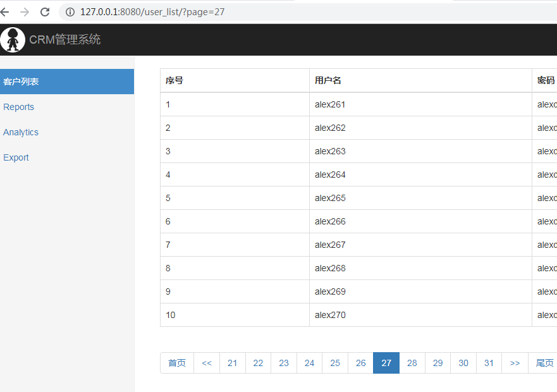Viewport: 557px width, 392px height.
Task: Click username alex262
Action: coord(330,128)
